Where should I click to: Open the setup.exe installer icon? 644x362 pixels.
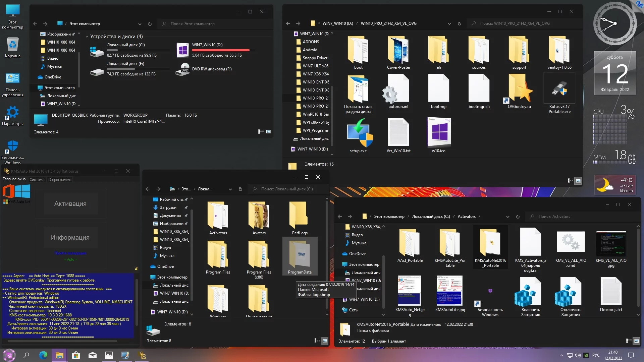(x=358, y=133)
